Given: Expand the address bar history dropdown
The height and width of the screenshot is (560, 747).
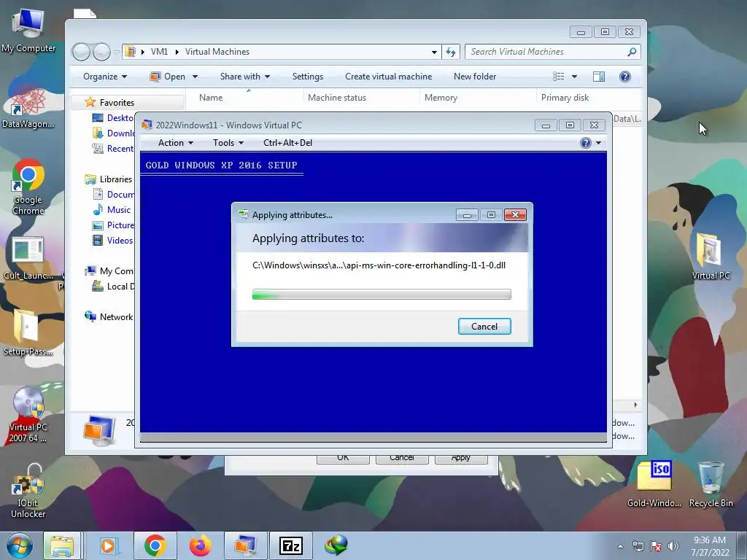Looking at the screenshot, I should (434, 52).
